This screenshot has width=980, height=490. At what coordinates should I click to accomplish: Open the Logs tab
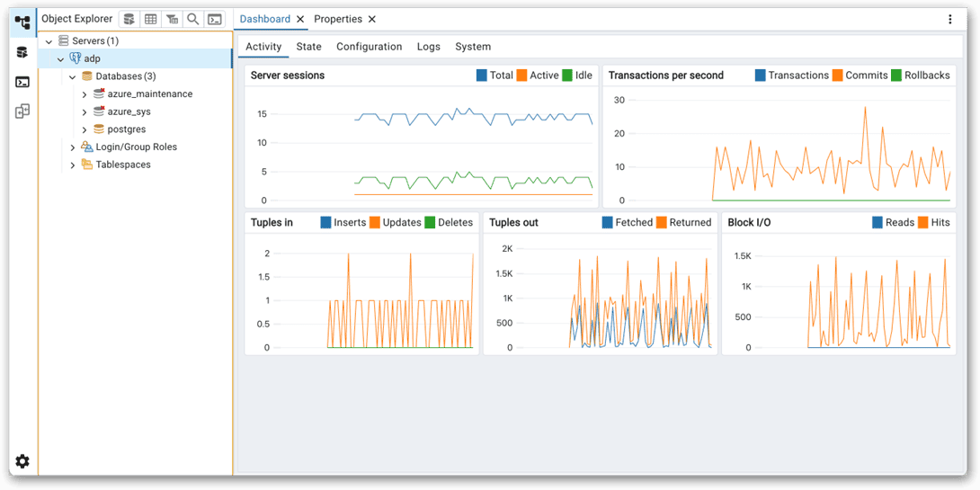(x=428, y=47)
